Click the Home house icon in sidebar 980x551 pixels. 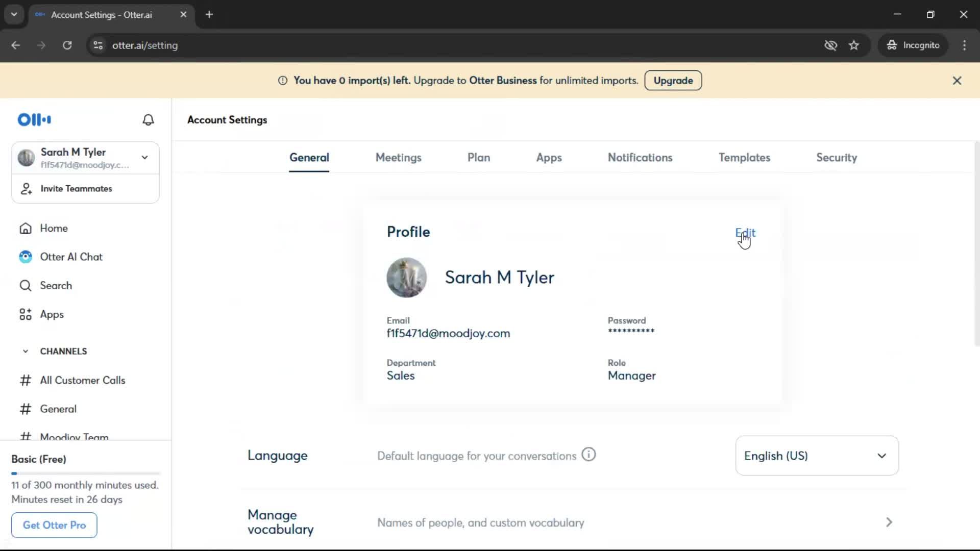coord(26,229)
